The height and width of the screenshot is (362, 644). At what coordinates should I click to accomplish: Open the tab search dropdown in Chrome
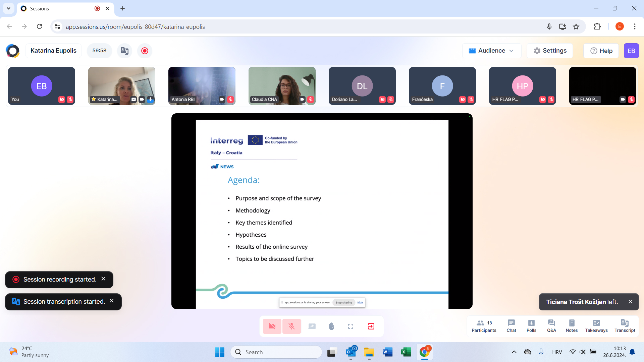click(x=8, y=8)
